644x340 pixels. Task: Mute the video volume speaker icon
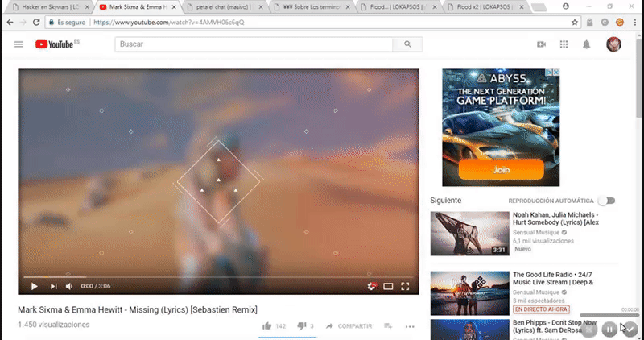(x=69, y=286)
